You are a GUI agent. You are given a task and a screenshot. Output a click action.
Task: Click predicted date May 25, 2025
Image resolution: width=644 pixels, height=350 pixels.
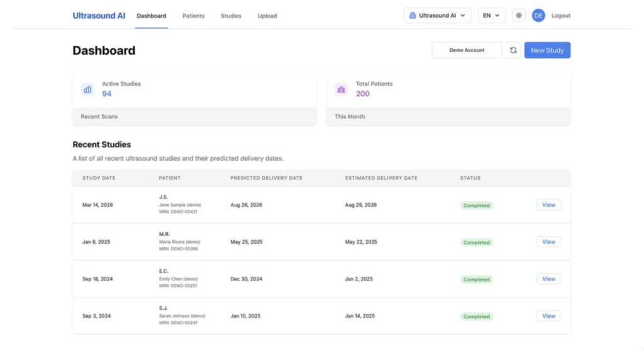247,242
